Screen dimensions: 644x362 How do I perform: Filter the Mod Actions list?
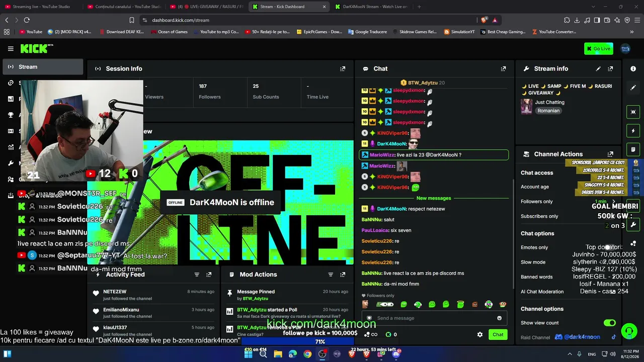pos(331,275)
